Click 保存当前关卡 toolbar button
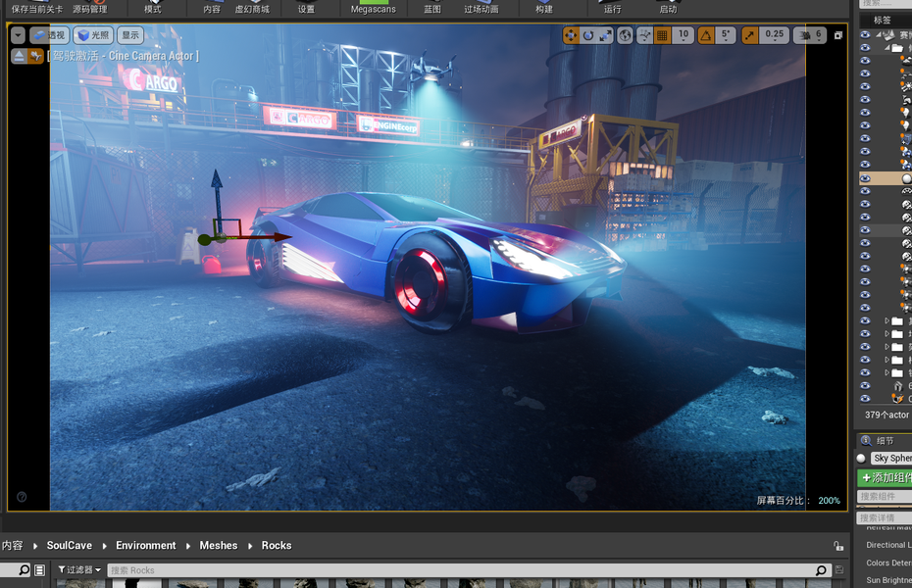Image resolution: width=912 pixels, height=588 pixels. [37, 8]
